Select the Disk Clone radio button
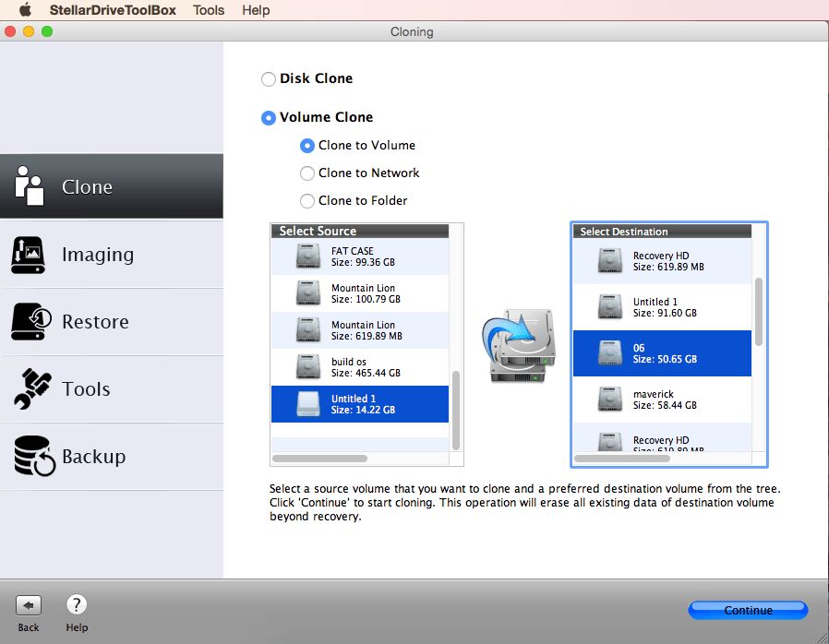The width and height of the screenshot is (829, 644). [268, 79]
